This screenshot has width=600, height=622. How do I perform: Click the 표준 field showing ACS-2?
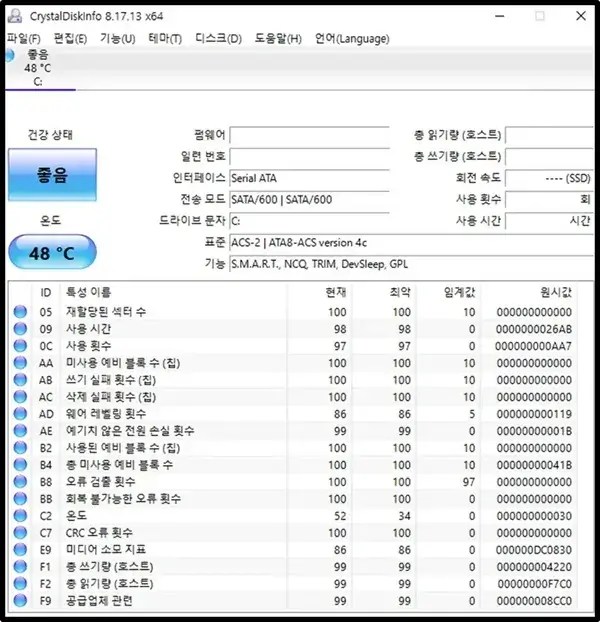coord(411,242)
